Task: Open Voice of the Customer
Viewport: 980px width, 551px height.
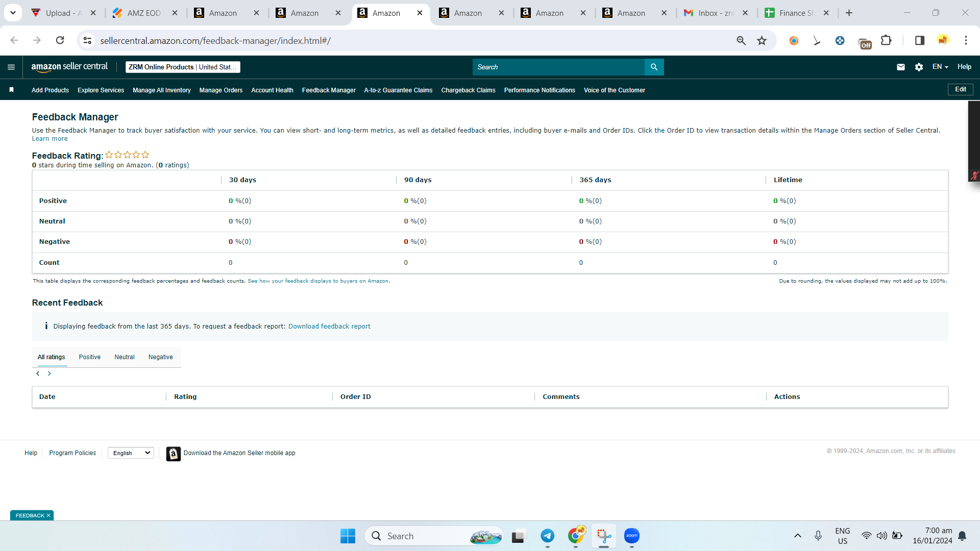Action: pyautogui.click(x=615, y=90)
